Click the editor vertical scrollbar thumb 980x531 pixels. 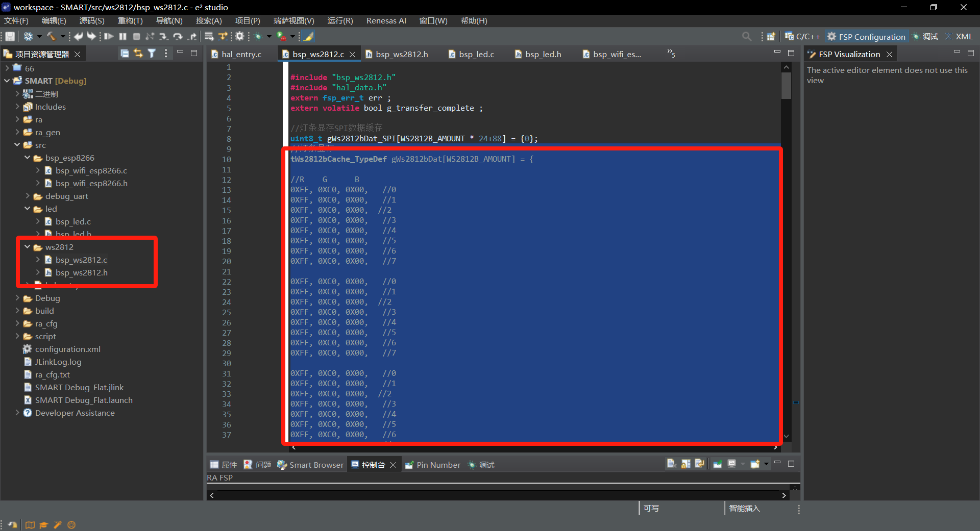(786, 86)
